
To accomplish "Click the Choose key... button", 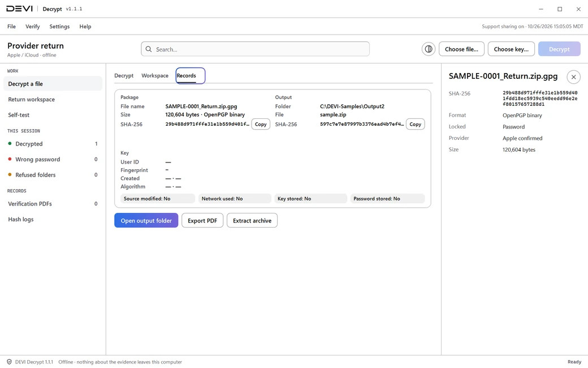I will (x=511, y=49).
